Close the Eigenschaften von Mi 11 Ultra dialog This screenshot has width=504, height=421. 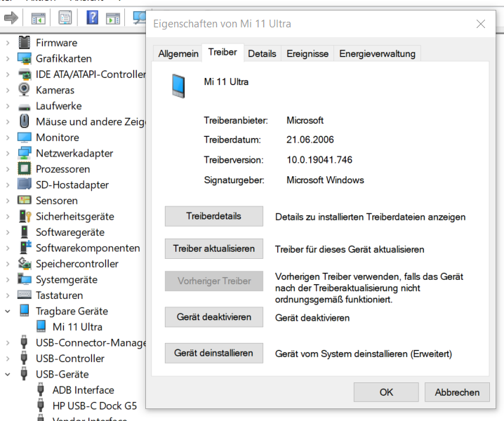(x=481, y=24)
